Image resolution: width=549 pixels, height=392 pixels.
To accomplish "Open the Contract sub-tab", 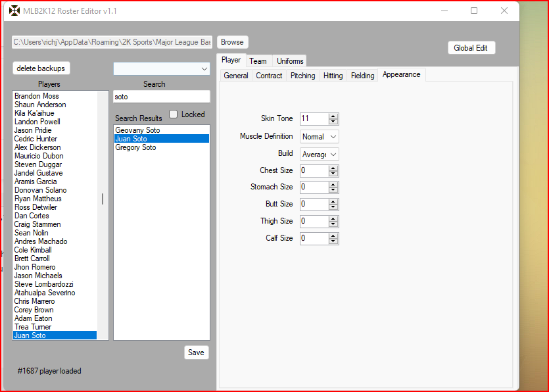I will pos(269,76).
